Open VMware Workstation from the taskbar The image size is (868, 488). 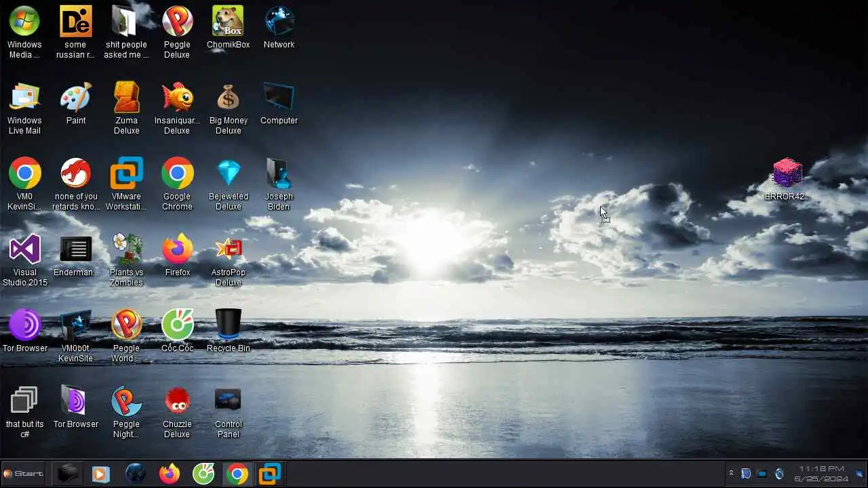[x=270, y=474]
